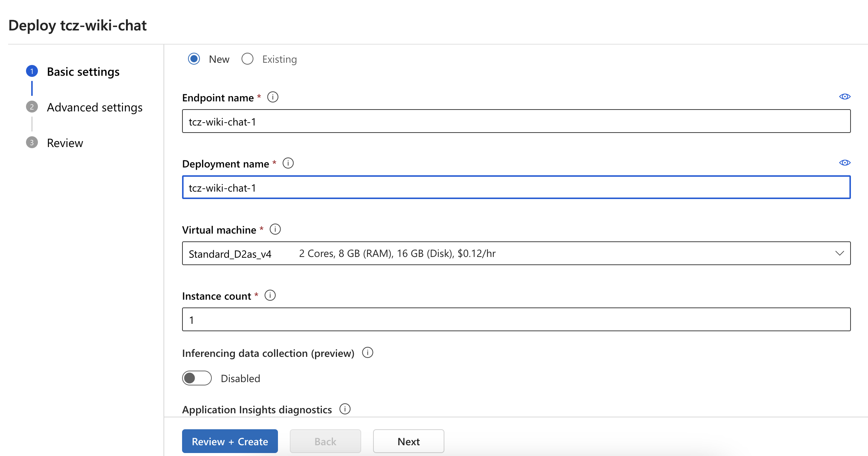Open Application Insights diagnostics info tooltip
This screenshot has height=456, width=868.
(345, 409)
